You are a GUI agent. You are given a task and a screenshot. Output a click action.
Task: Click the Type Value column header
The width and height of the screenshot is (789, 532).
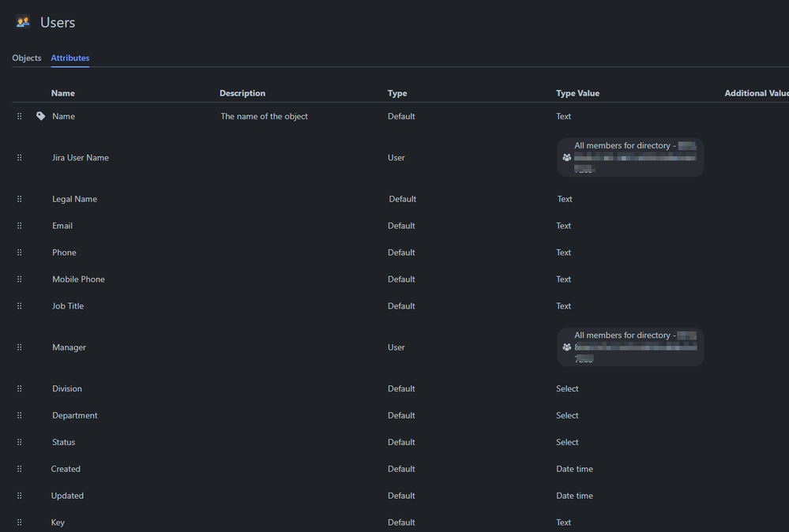pyautogui.click(x=577, y=93)
